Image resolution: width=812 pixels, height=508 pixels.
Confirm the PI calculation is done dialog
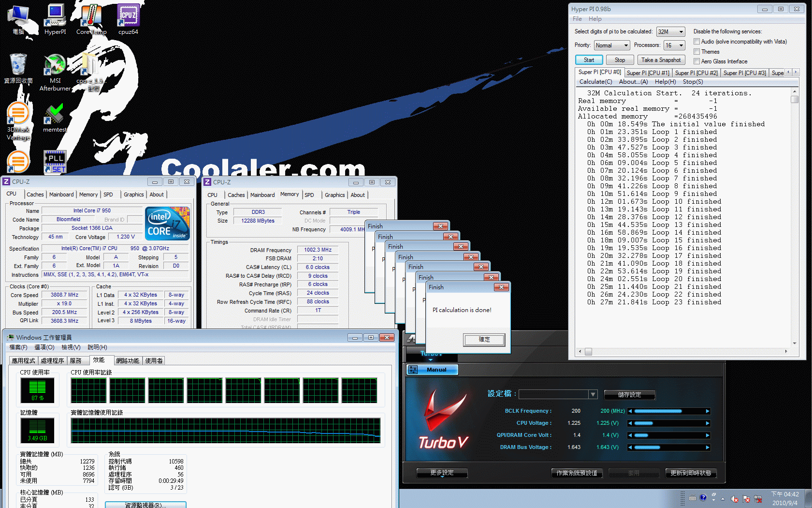(484, 340)
